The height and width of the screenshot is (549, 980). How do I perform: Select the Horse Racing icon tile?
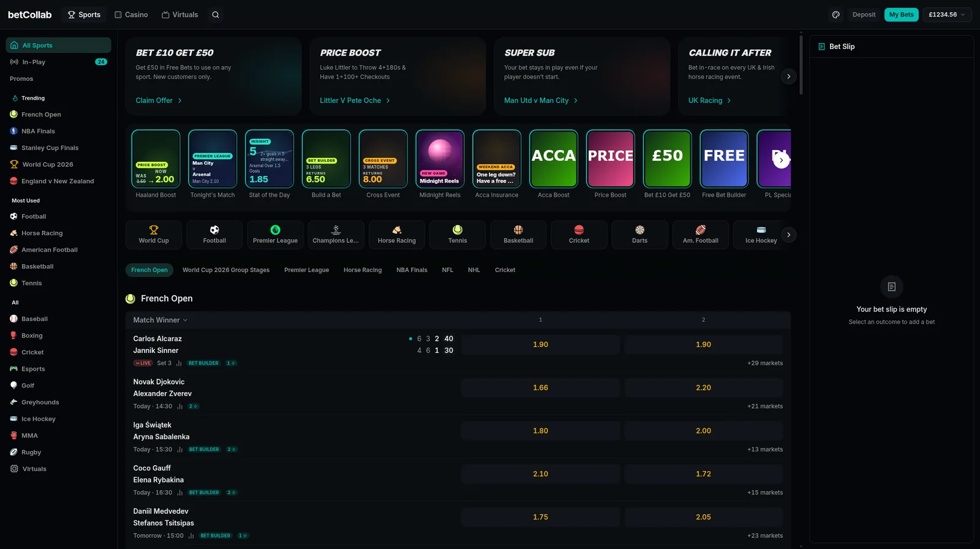tap(397, 235)
